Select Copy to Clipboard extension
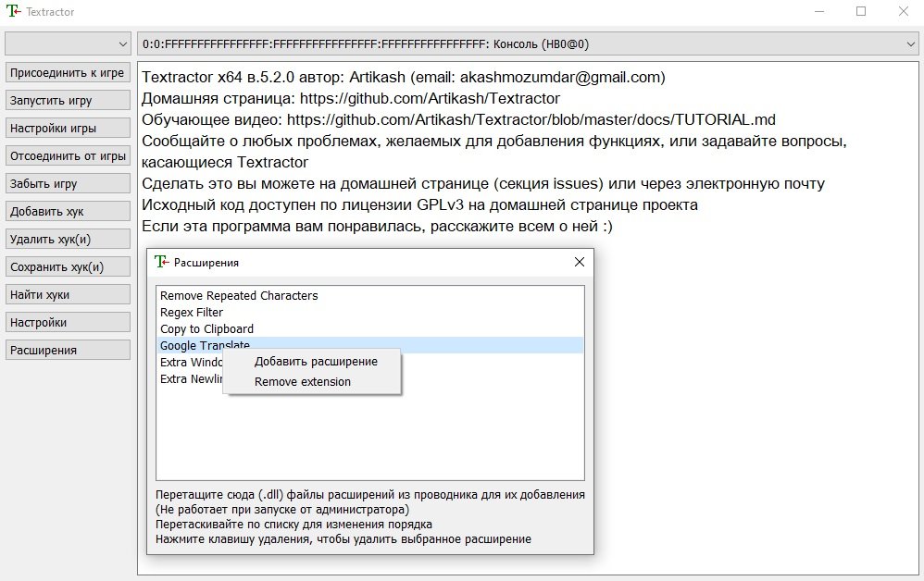 [370, 328]
